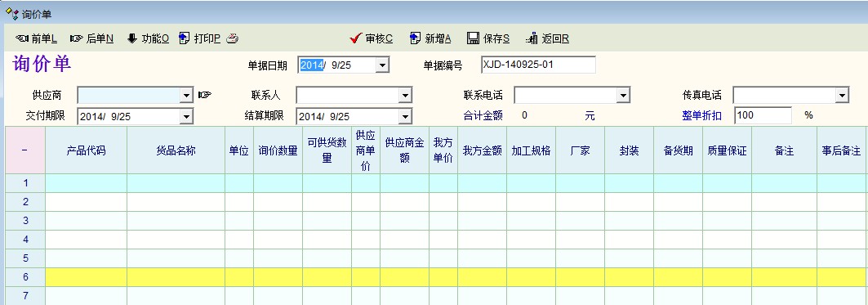Click the 单据编号 field XJD-140925-01
This screenshot has height=305, width=868.
click(538, 65)
